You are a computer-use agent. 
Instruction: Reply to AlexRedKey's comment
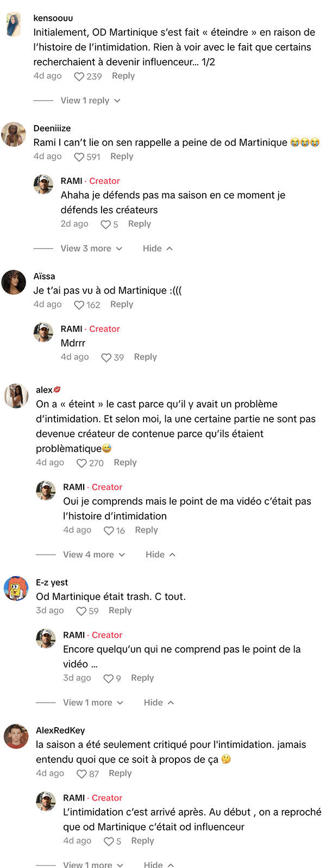tap(121, 773)
